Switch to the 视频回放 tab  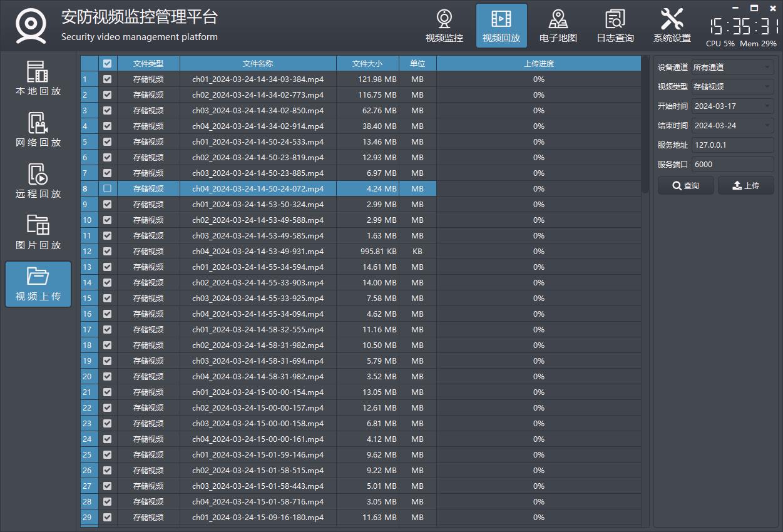(x=501, y=26)
